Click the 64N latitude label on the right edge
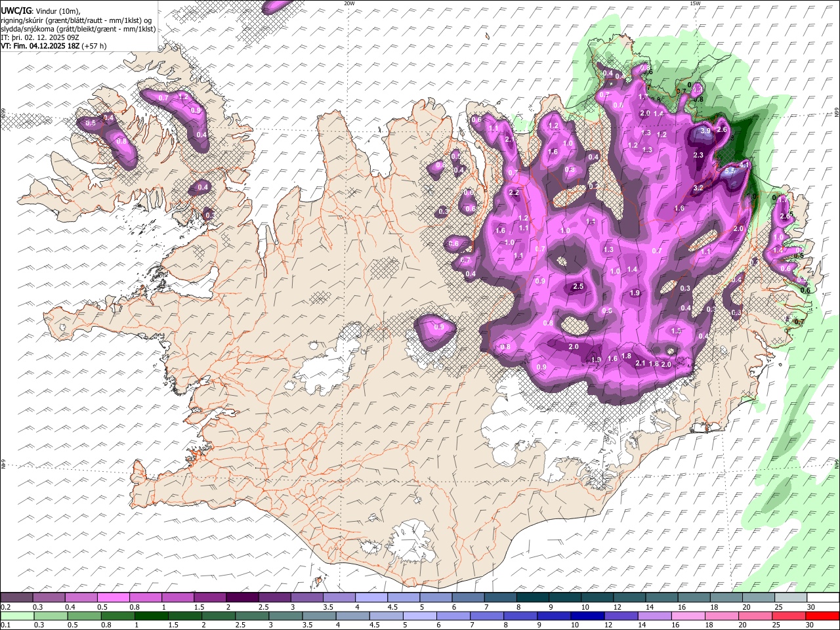 point(837,463)
